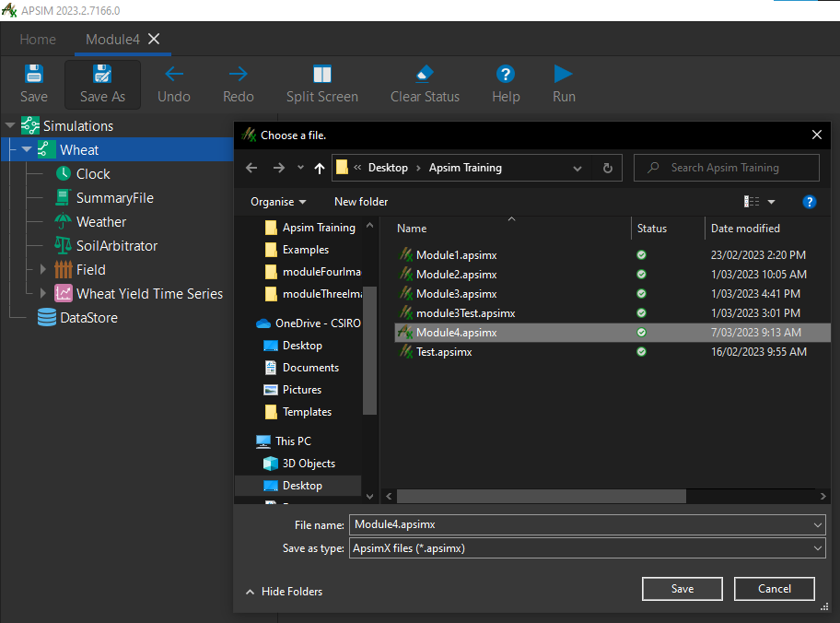Sort by Status column header
The height and width of the screenshot is (623, 840).
651,229
